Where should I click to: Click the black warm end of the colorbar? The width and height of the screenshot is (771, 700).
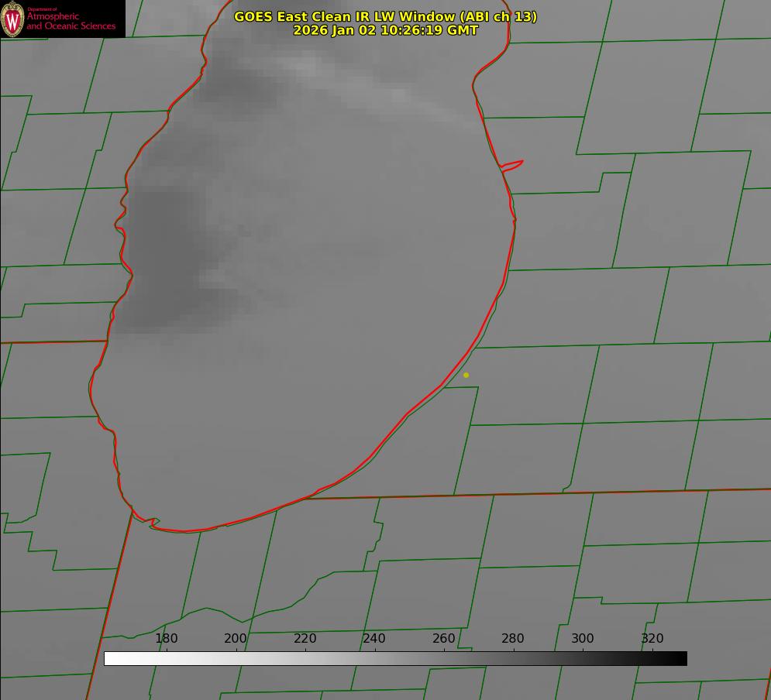(x=680, y=658)
